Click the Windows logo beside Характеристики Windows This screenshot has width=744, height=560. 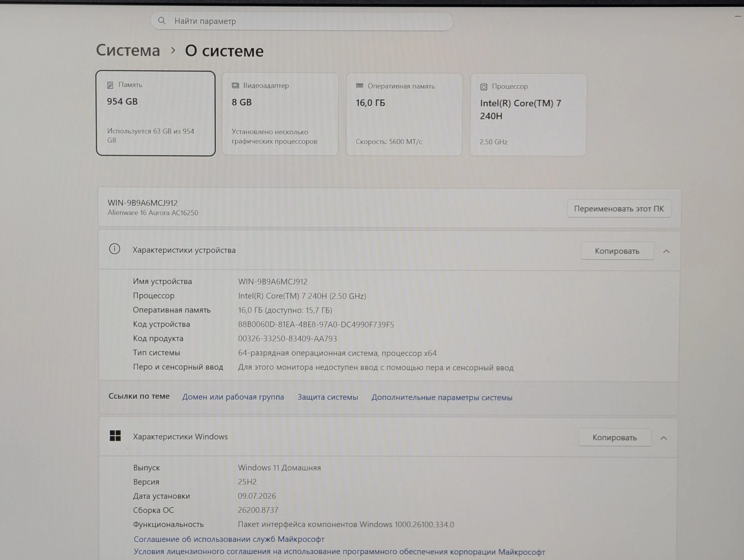pyautogui.click(x=115, y=436)
